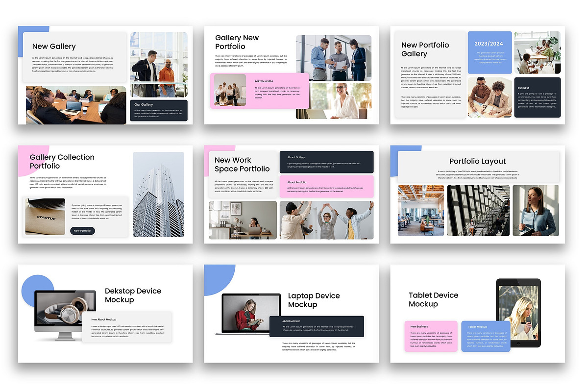Click the smiling woman in white photo
588x392 pixels.
tap(341, 101)
